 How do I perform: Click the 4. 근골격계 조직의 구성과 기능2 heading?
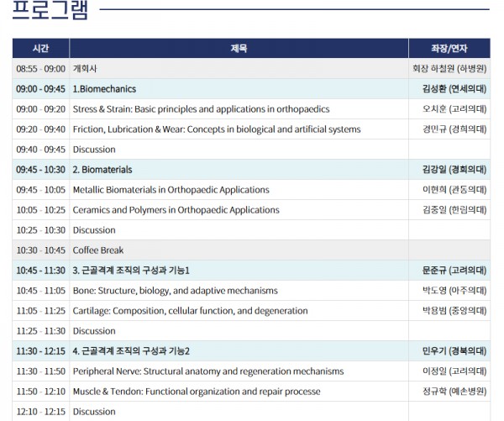click(131, 351)
